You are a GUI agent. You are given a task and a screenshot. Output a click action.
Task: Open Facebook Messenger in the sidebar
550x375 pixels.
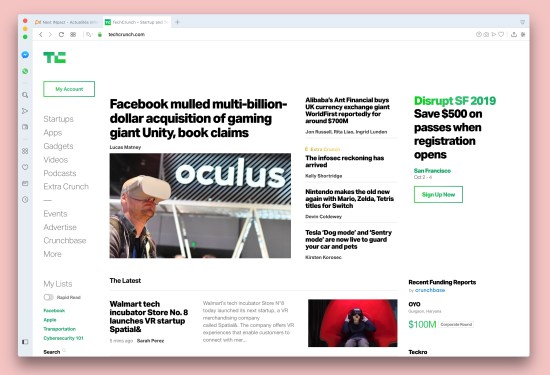click(25, 55)
